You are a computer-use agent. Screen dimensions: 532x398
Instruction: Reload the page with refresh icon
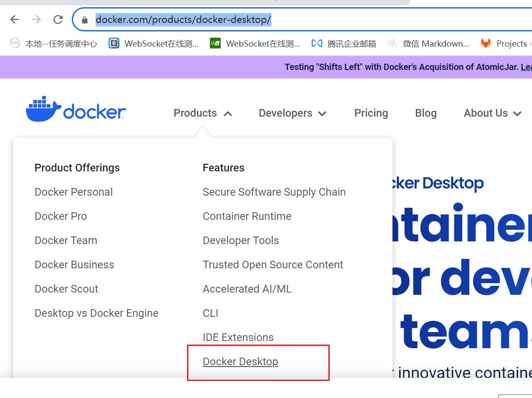(x=58, y=19)
